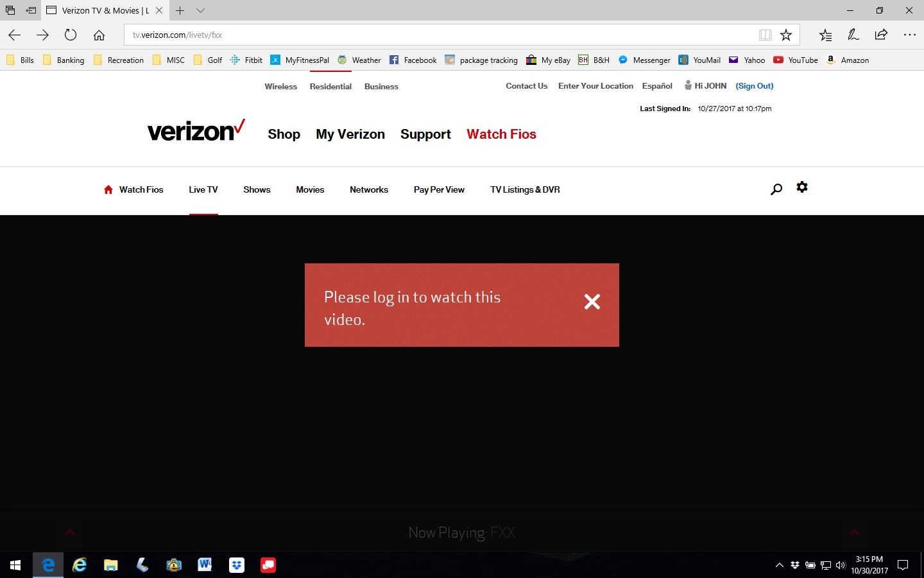Screen dimensions: 924x578
Task: Open the Messenger bookmark
Action: tap(644, 60)
